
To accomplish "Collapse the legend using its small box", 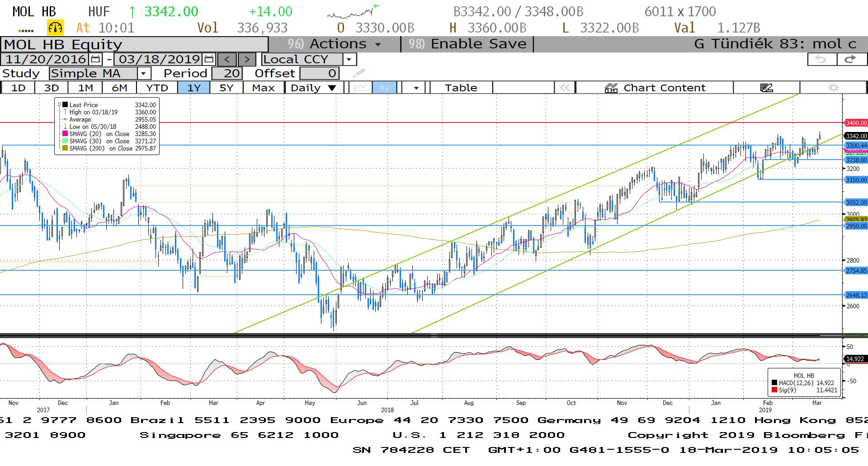I will pos(59,104).
